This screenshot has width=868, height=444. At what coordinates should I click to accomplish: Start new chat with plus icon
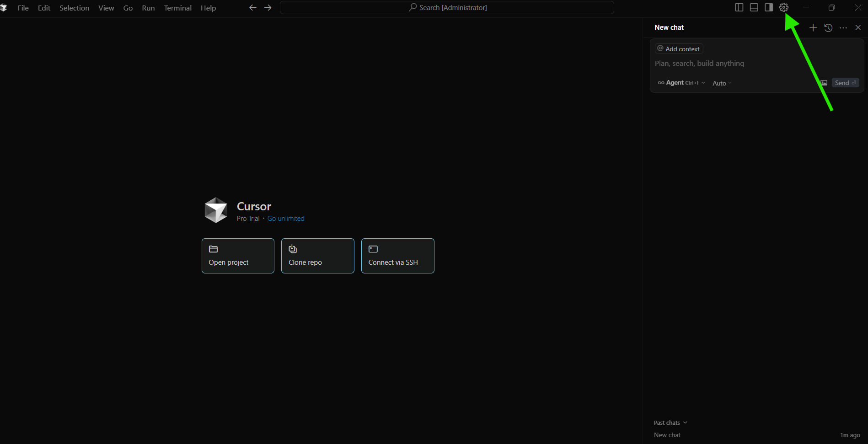813,28
